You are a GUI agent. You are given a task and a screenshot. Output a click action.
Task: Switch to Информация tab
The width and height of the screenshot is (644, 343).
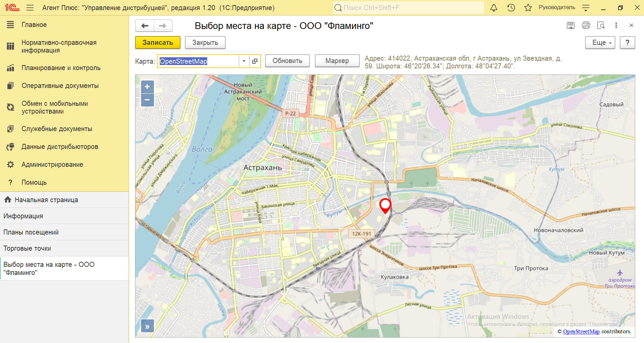tap(64, 216)
